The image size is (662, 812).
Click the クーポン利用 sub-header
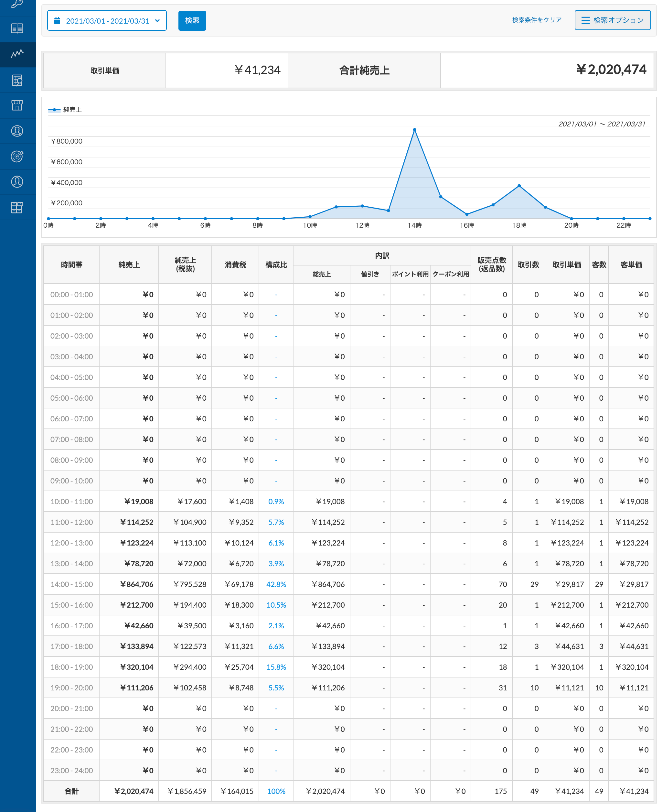[x=451, y=274]
